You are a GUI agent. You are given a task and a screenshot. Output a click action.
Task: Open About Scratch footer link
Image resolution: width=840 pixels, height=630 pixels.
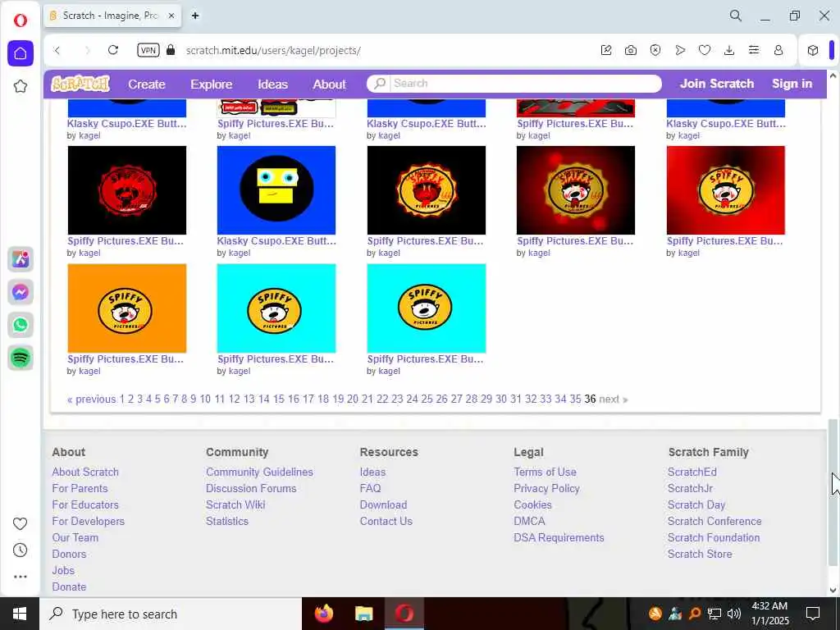click(x=85, y=472)
